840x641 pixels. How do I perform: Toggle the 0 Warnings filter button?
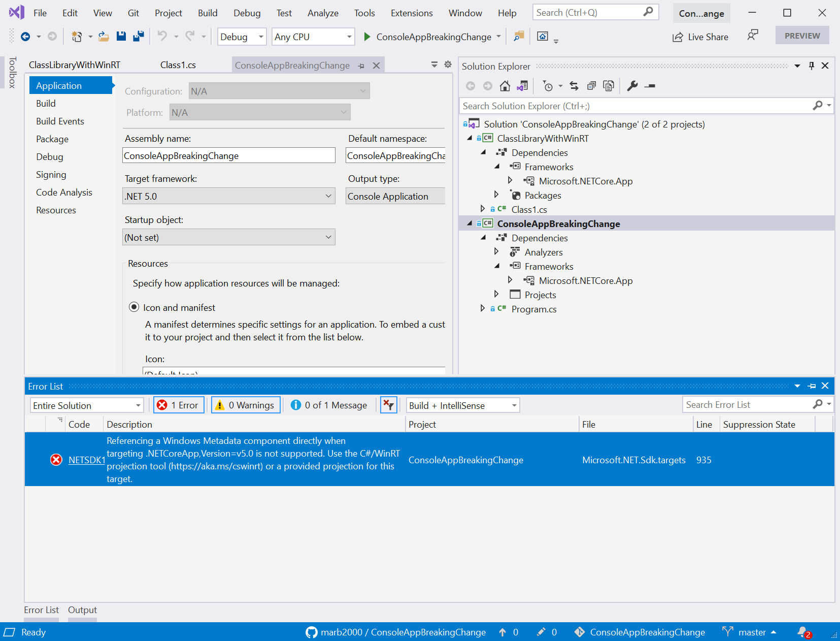tap(245, 405)
